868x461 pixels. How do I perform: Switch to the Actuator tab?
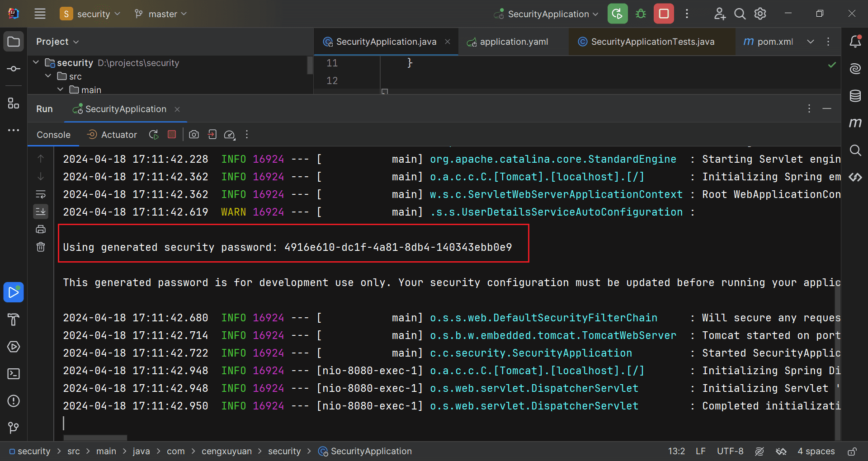112,135
